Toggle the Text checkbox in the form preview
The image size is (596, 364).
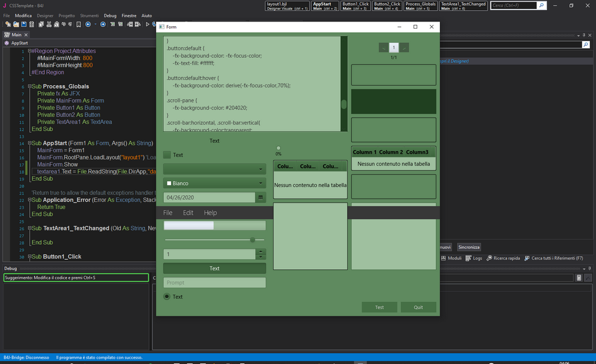pos(166,155)
